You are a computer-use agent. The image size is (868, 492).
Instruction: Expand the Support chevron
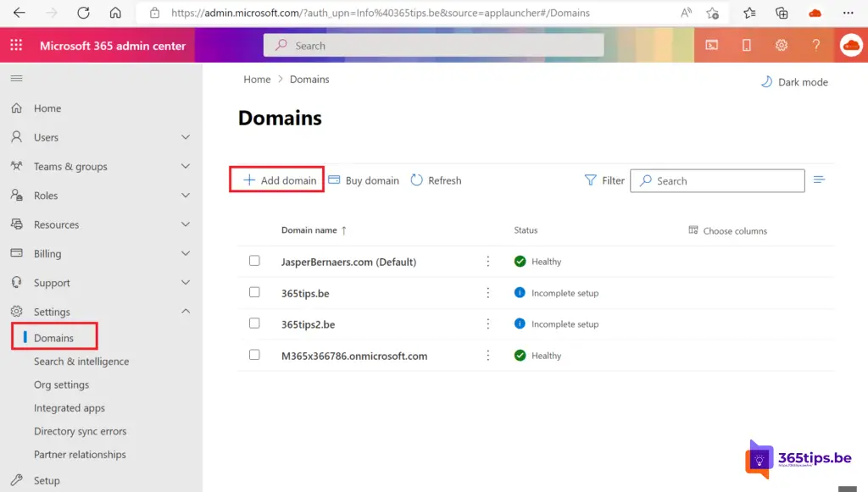(186, 282)
